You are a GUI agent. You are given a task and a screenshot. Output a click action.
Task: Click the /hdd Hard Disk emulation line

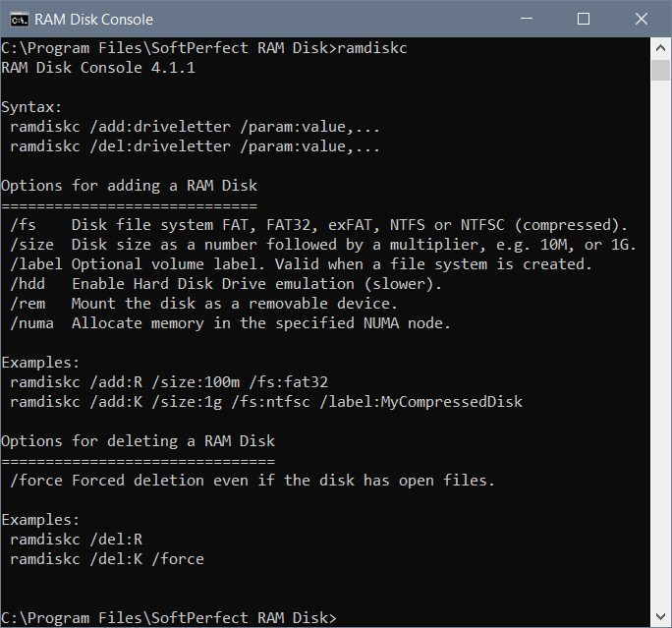[226, 284]
